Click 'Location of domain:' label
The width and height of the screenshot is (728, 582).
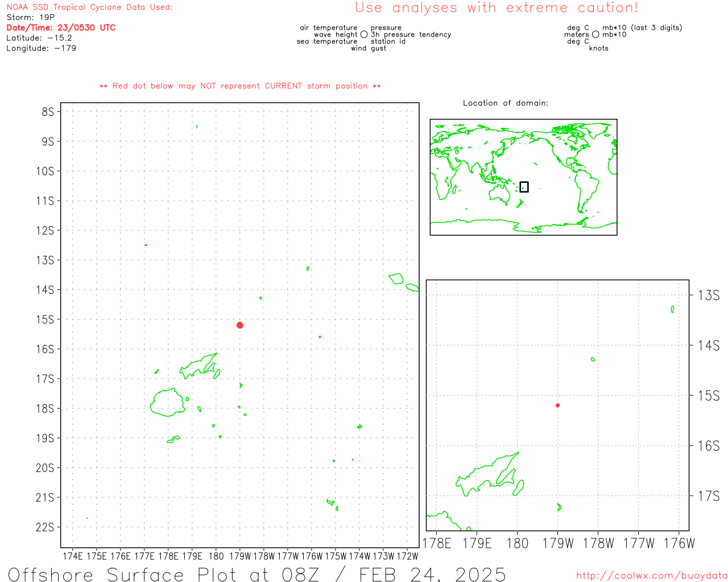tap(506, 103)
